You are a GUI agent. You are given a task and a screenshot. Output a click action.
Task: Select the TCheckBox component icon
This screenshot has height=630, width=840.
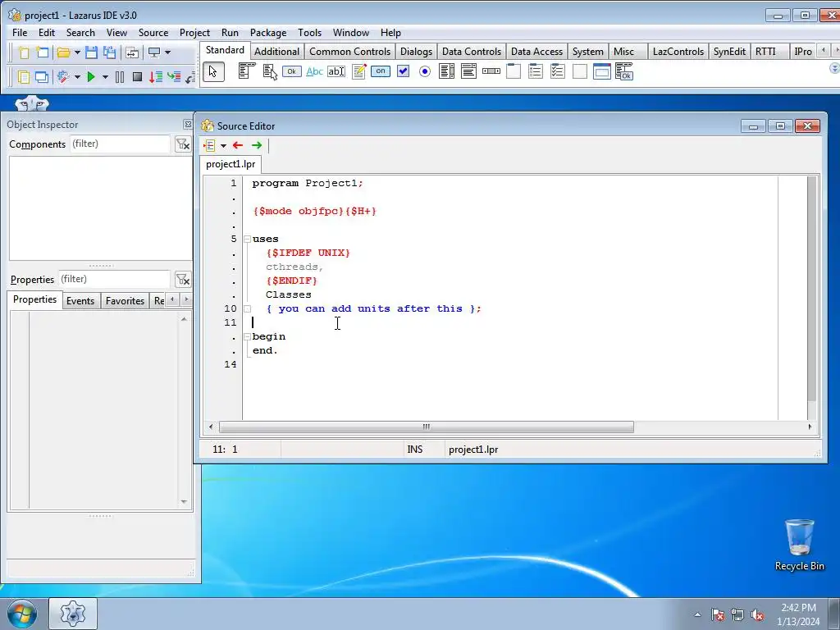pos(404,71)
